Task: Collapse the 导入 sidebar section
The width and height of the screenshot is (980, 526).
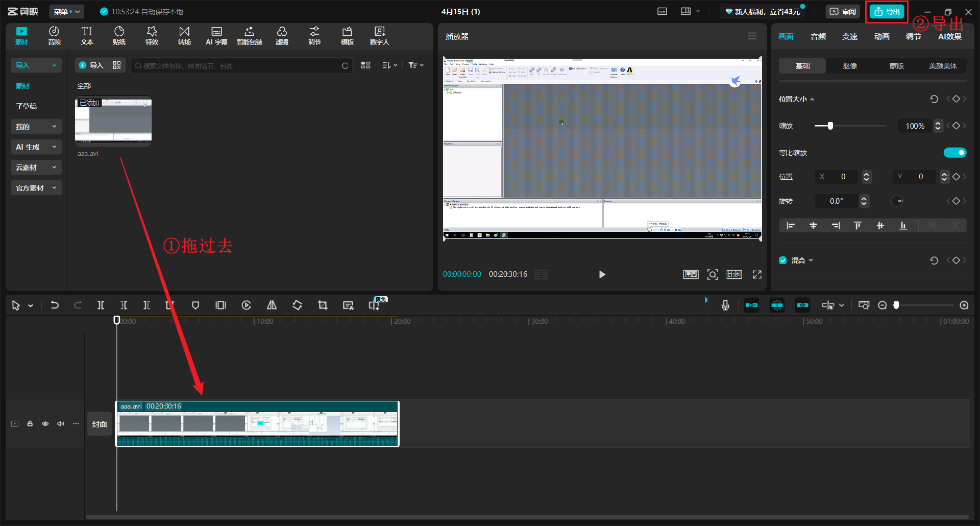Action: [36, 65]
